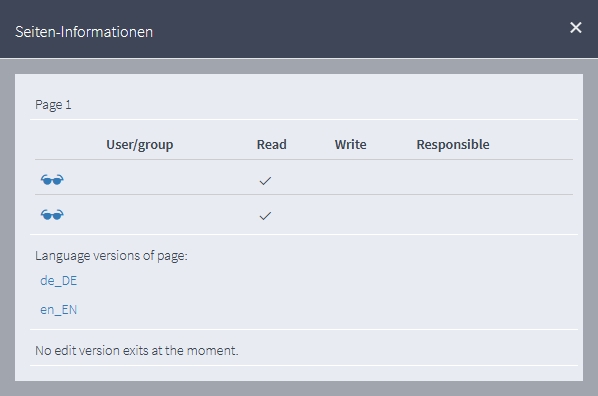Click the glasses icon in the second row
Screen dimensions: 598x396
pyautogui.click(x=52, y=215)
